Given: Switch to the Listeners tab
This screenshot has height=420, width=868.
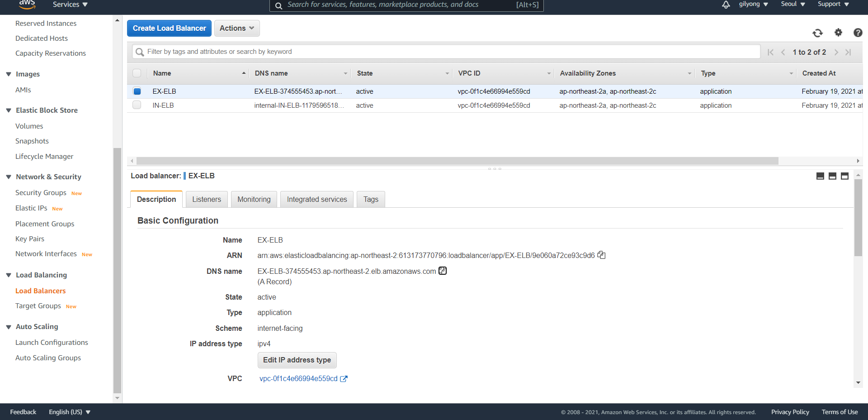Looking at the screenshot, I should tap(207, 199).
